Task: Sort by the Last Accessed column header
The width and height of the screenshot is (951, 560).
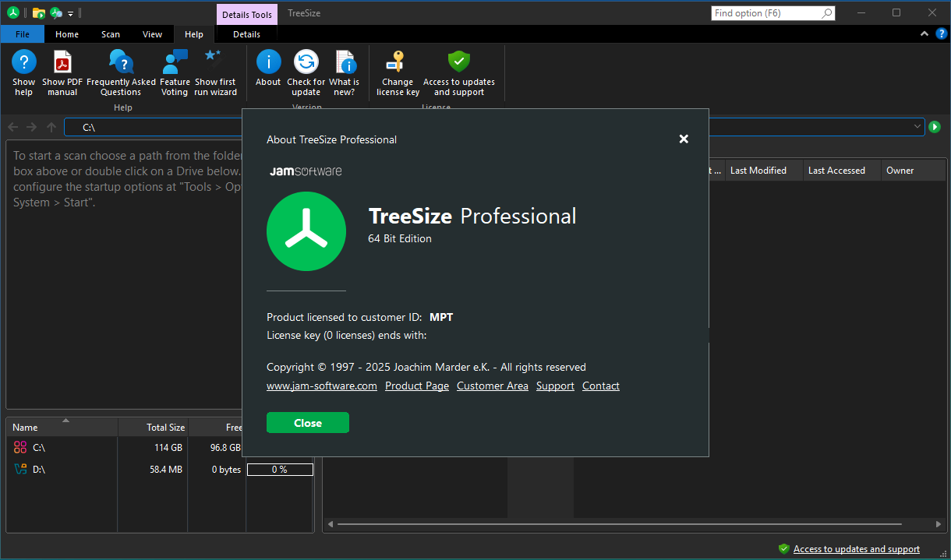Action: click(x=842, y=171)
